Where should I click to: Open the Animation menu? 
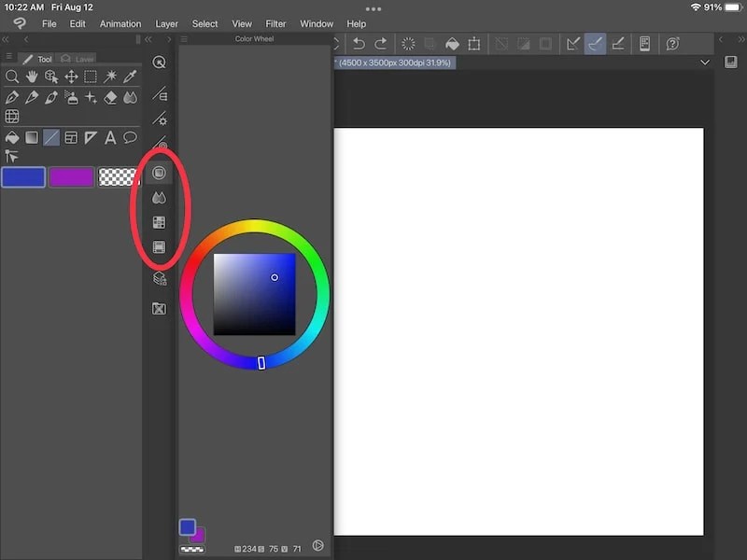tap(120, 23)
